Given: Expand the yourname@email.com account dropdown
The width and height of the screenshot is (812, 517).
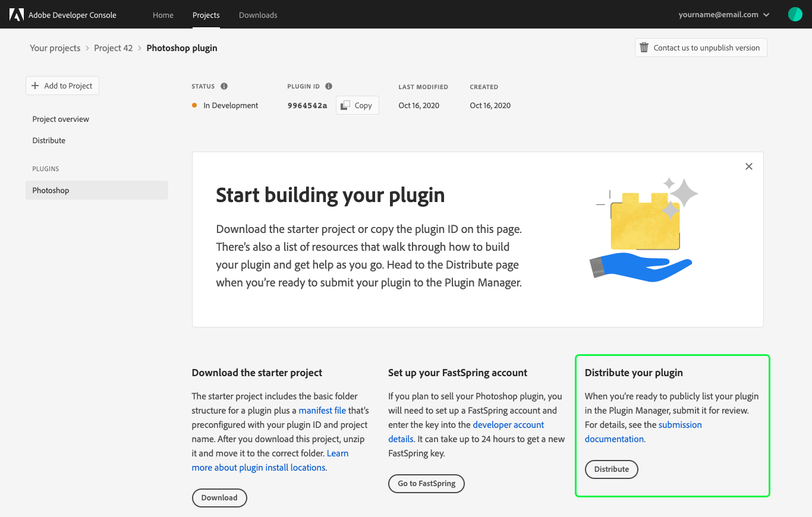Looking at the screenshot, I should coord(724,14).
